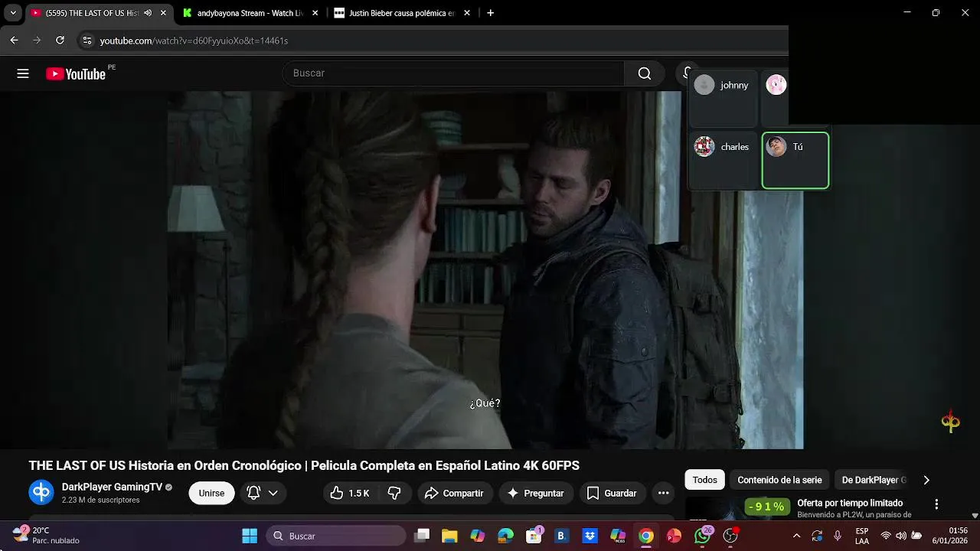Switch to andybayona Stream tab
This screenshot has width=980, height=551.
tap(250, 13)
